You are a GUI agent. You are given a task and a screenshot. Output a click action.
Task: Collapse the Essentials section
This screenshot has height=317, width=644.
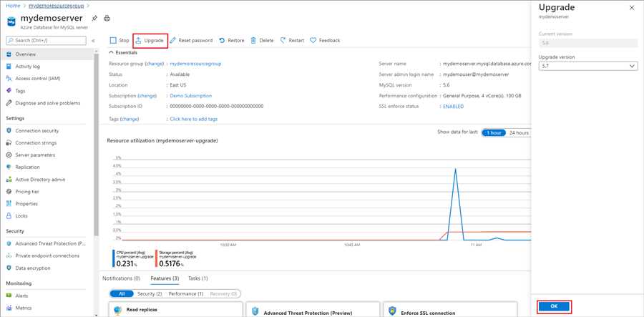coord(123,52)
